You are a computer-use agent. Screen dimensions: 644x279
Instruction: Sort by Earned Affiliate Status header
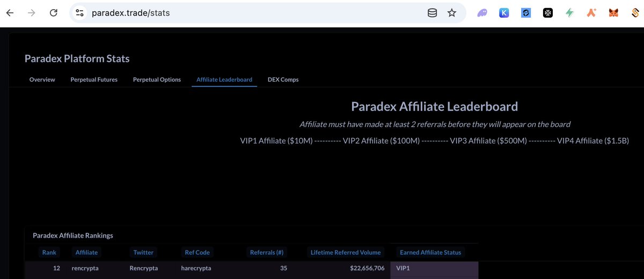430,252
